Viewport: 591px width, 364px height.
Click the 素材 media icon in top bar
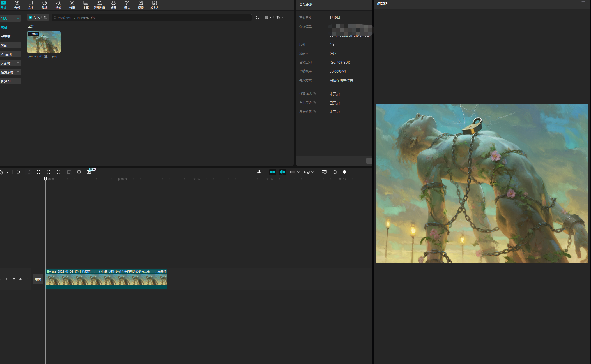[3, 5]
